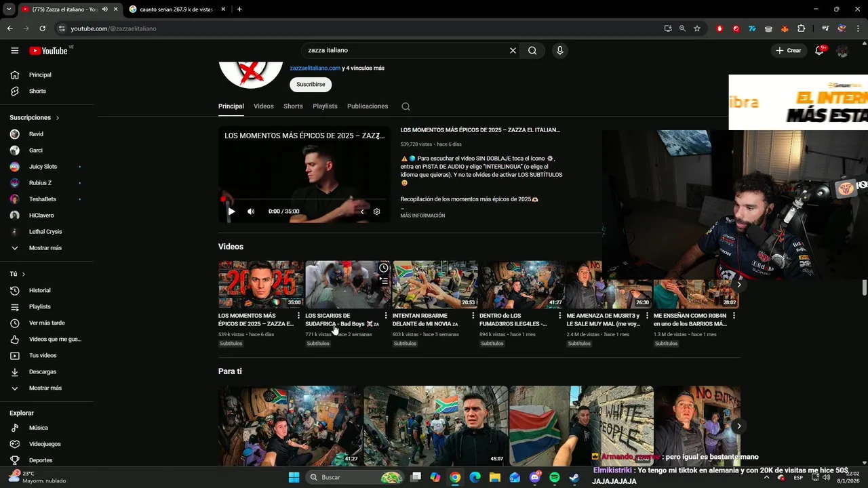Expand Mostrar más under Descargas
This screenshot has width=868, height=488.
click(x=45, y=388)
